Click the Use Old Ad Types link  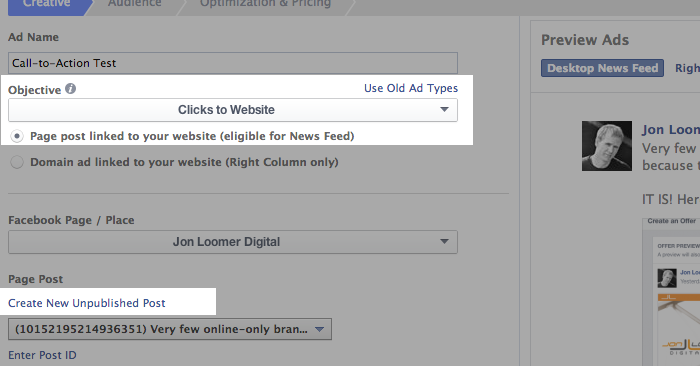click(x=411, y=88)
